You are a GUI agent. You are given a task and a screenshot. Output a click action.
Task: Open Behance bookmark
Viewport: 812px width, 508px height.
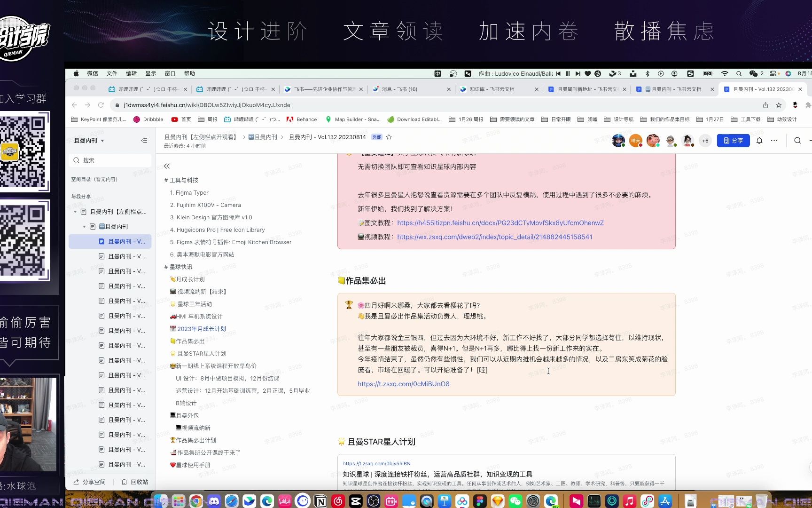point(301,119)
